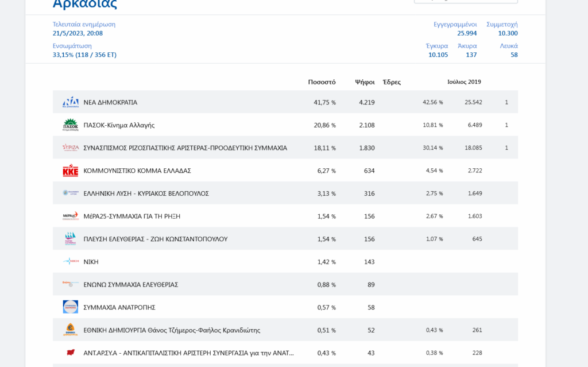
Task: Click the Ψήφοι column header
Action: point(365,82)
